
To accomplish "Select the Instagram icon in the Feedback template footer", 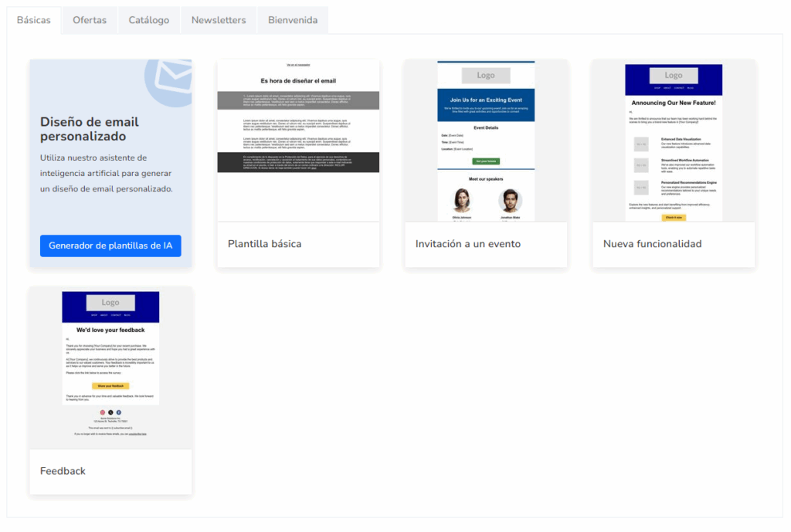I will [102, 412].
